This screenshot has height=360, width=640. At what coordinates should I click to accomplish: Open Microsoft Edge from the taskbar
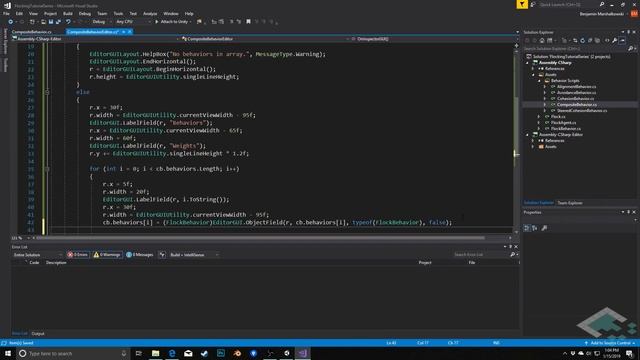(x=172, y=353)
